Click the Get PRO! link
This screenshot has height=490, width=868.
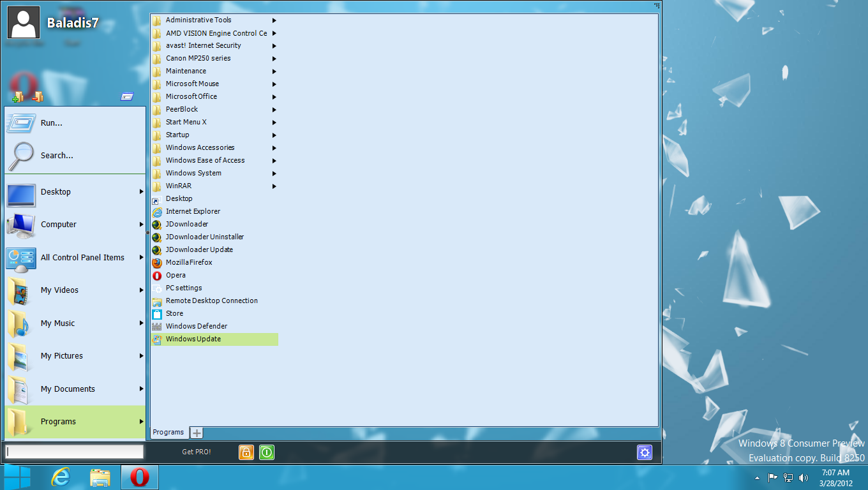pyautogui.click(x=197, y=452)
